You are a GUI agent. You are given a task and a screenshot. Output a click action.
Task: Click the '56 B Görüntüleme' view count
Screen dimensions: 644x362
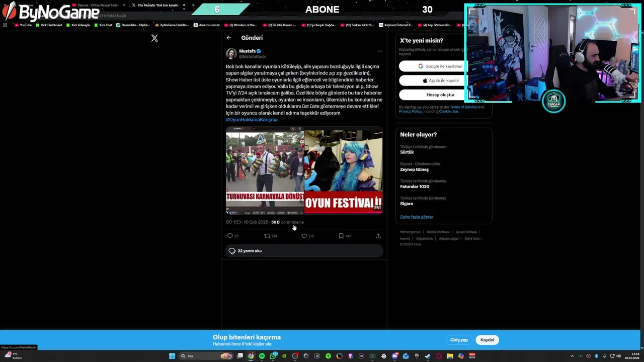287,222
